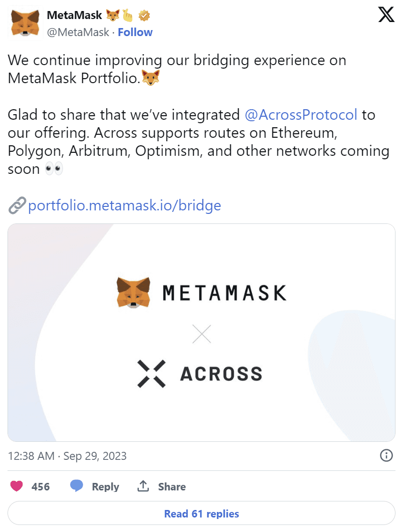Click the Across logo in the image
This screenshot has width=400, height=532.
pos(151,374)
